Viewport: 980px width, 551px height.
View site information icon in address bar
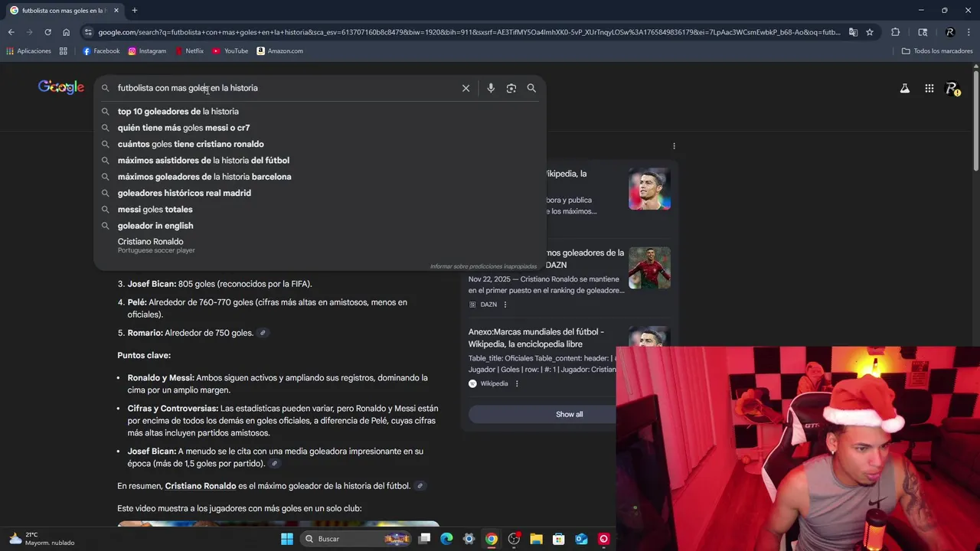pyautogui.click(x=89, y=32)
